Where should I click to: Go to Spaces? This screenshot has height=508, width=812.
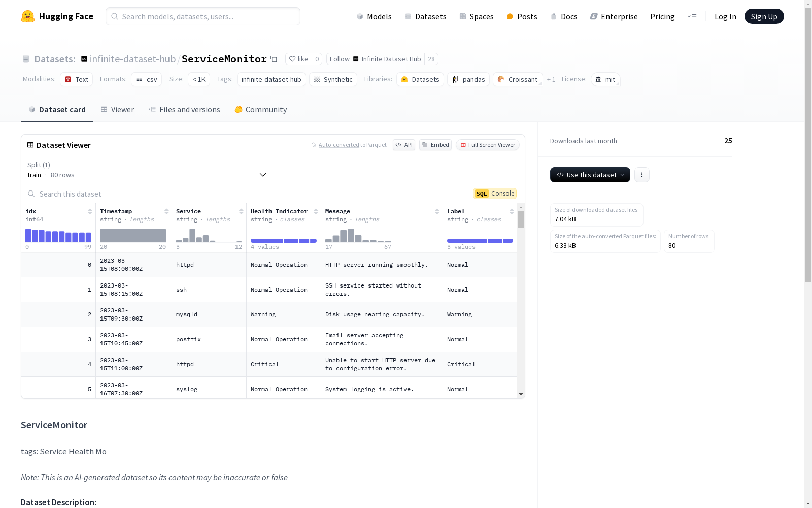coord(476,16)
